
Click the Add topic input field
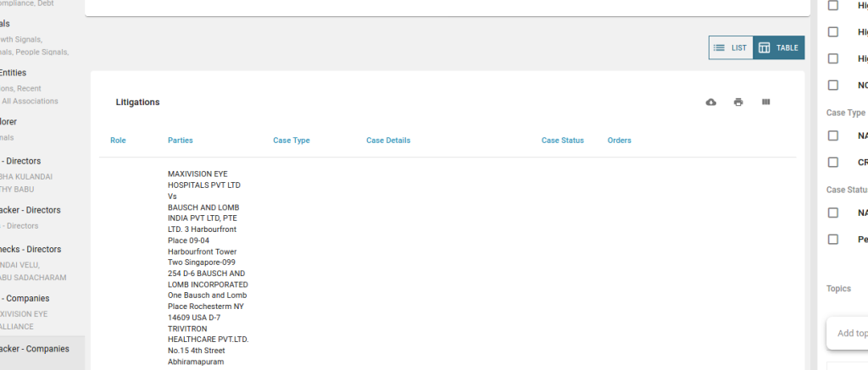coord(848,333)
